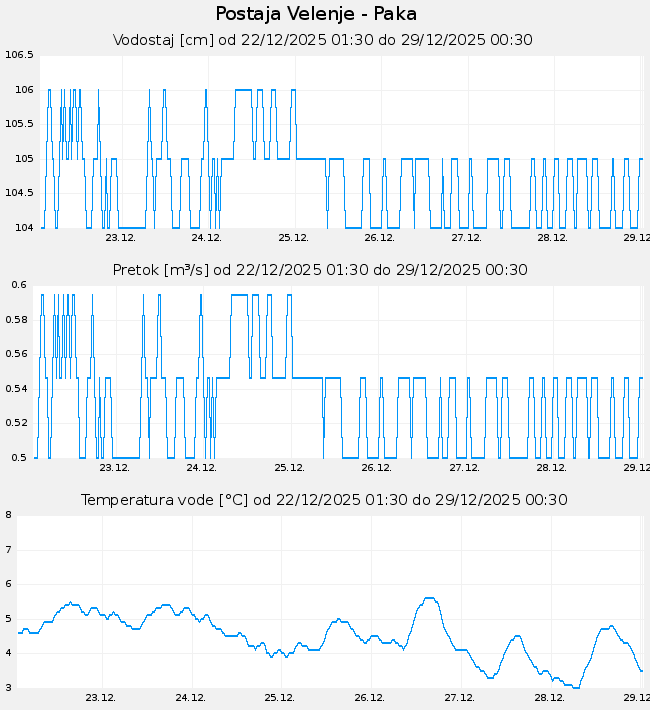The height and width of the screenshot is (710, 650).
Task: Select the 23.12. date tick on Vodostaj chart
Action: [120, 238]
